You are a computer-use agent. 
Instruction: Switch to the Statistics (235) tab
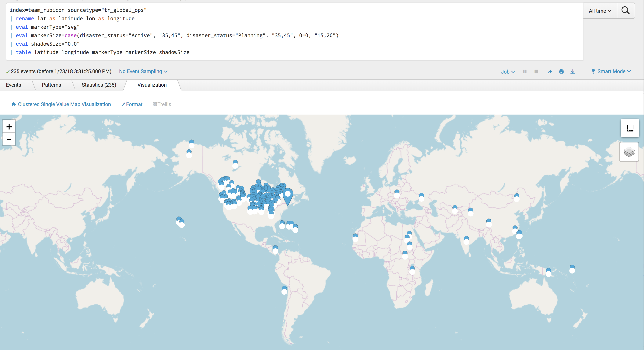pyautogui.click(x=99, y=85)
